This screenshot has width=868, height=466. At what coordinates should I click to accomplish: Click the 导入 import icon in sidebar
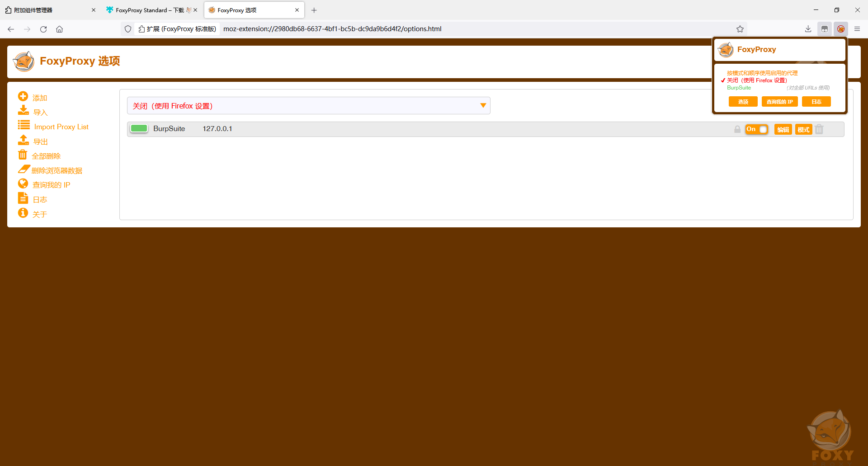point(24,111)
